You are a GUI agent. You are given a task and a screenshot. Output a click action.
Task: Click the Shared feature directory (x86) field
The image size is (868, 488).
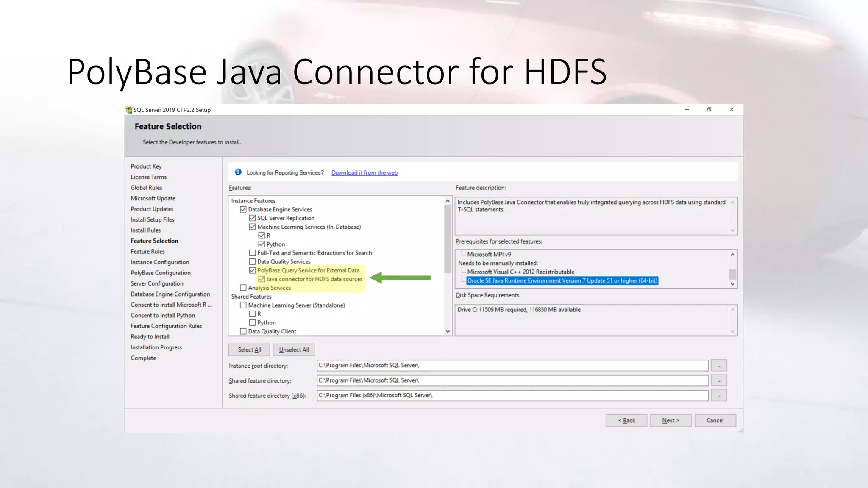(x=512, y=395)
